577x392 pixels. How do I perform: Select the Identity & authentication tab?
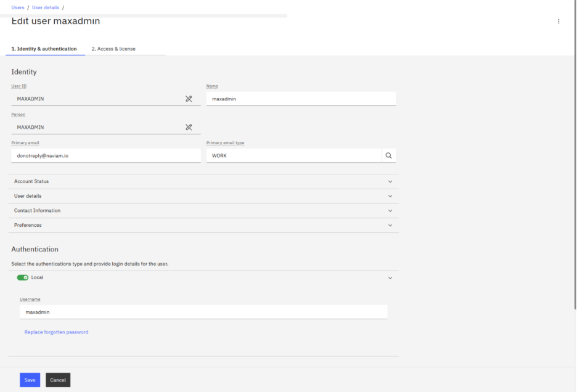click(43, 48)
